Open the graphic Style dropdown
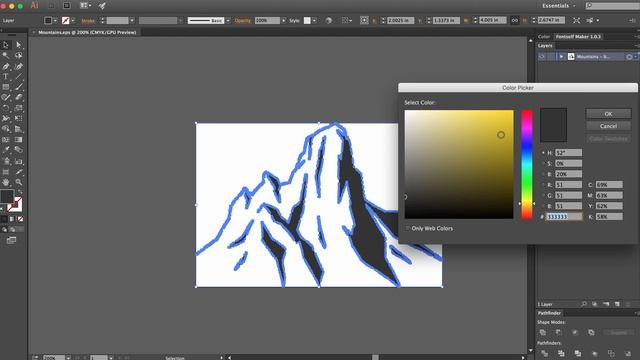 click(314, 20)
